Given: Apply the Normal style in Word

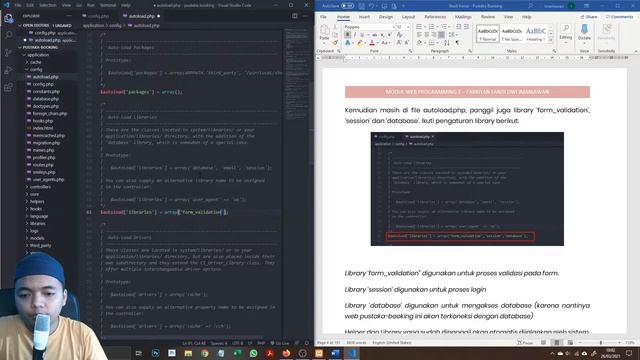Looking at the screenshot, I should pos(488,34).
